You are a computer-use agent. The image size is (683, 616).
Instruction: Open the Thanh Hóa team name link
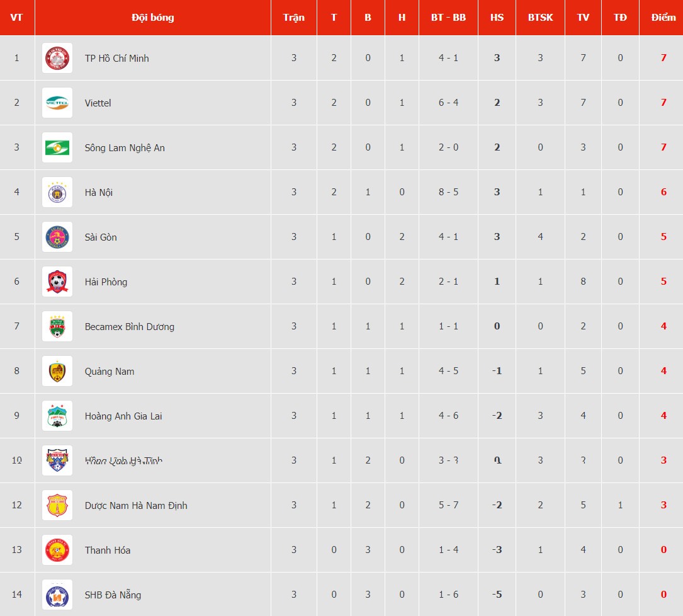pyautogui.click(x=107, y=550)
